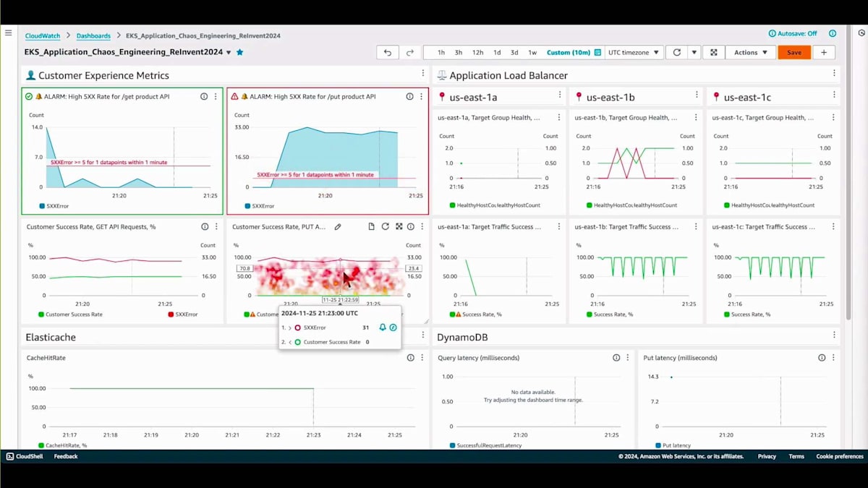This screenshot has width=868, height=488.
Task: Open widget menu for /get product API alarm
Action: (216, 96)
